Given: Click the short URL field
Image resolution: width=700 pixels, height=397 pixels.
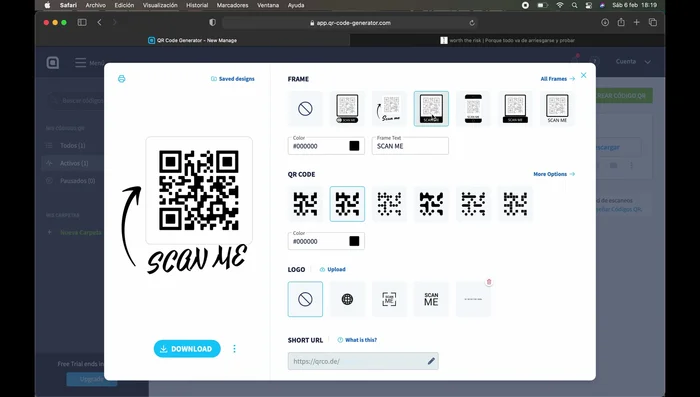Looking at the screenshot, I should pos(363,361).
